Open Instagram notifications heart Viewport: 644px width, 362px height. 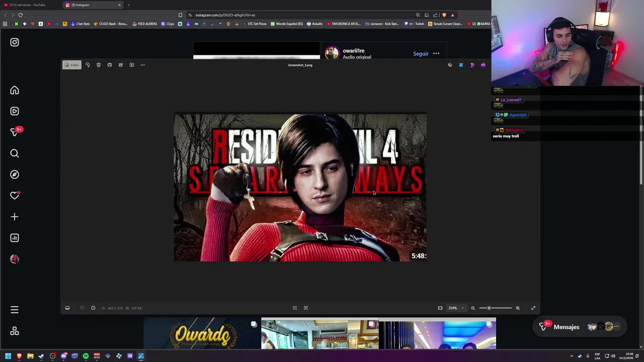click(x=15, y=196)
